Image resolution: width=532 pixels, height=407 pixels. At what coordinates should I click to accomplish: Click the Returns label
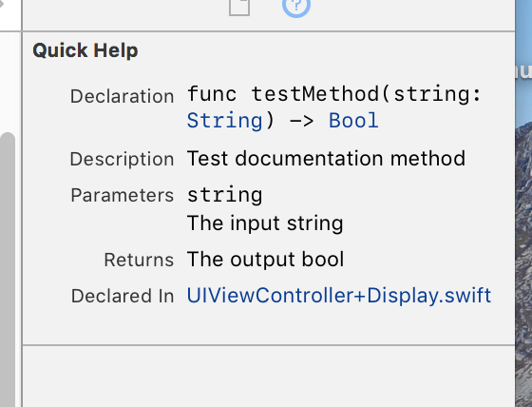coord(139,260)
